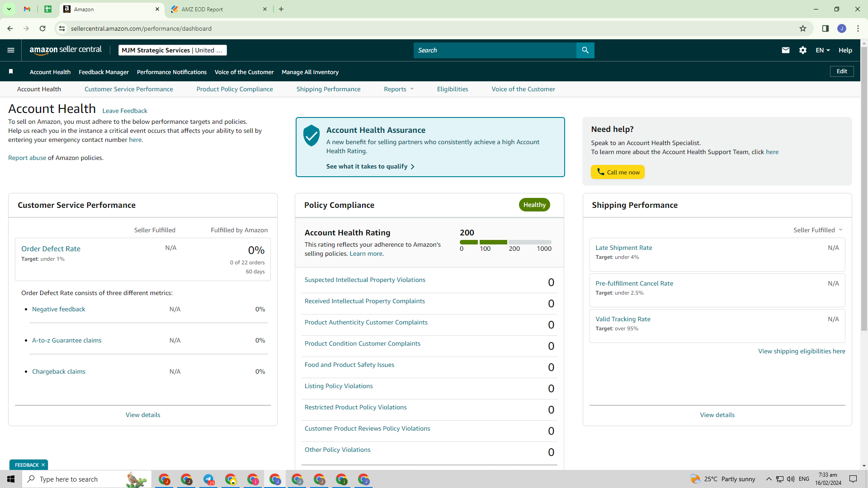View site information icon in address bar
The height and width of the screenshot is (488, 868).
(62, 28)
